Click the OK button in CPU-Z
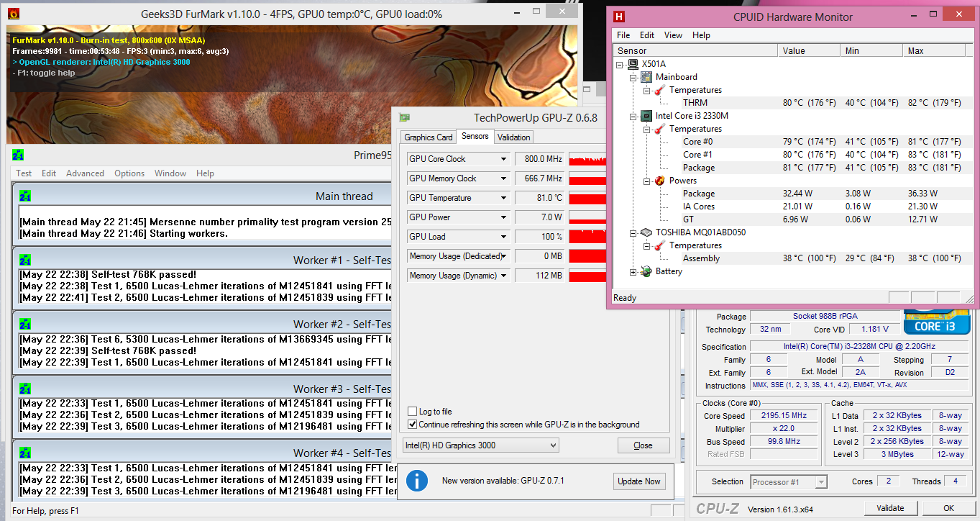This screenshot has width=980, height=521. coord(949,508)
